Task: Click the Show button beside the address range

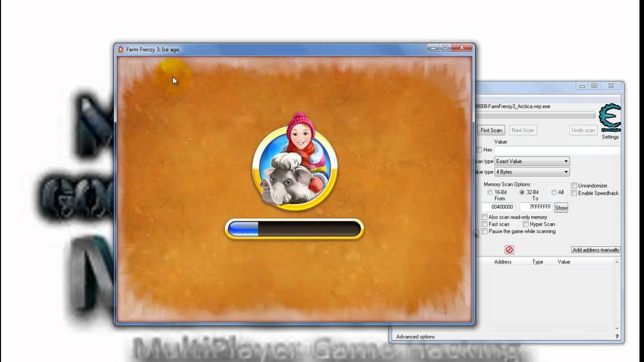Action: pyautogui.click(x=561, y=208)
